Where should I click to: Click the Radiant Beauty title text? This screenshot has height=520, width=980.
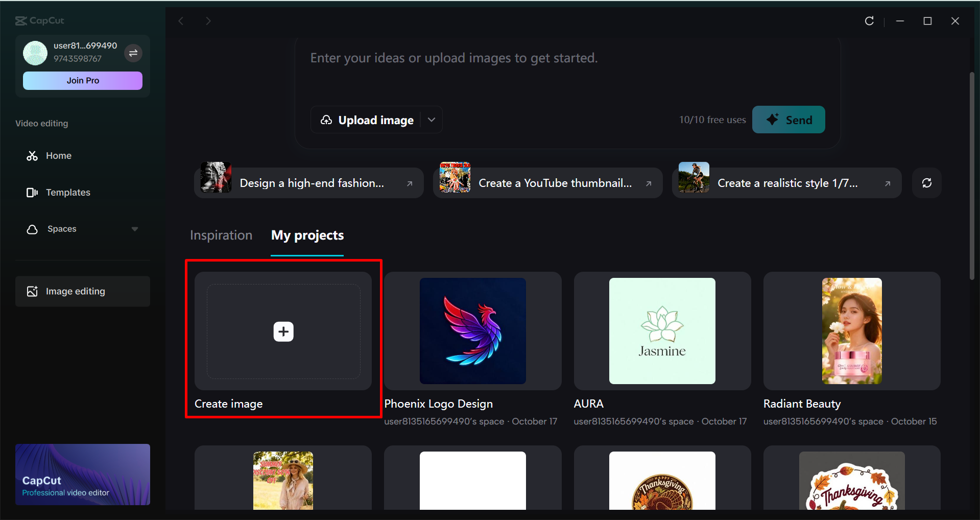802,404
